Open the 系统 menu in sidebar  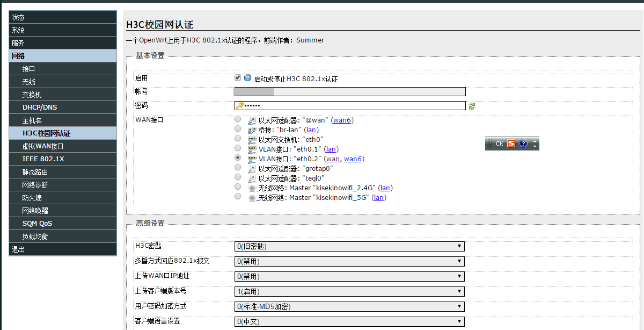click(x=63, y=30)
